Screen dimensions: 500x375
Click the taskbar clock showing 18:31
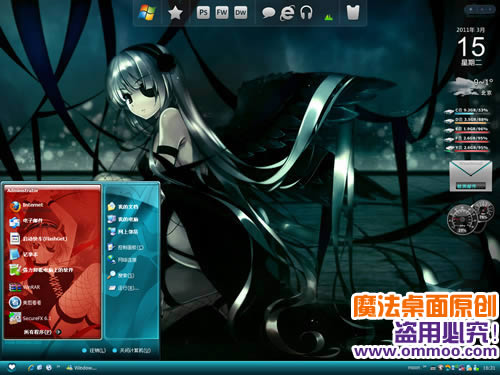(489, 368)
